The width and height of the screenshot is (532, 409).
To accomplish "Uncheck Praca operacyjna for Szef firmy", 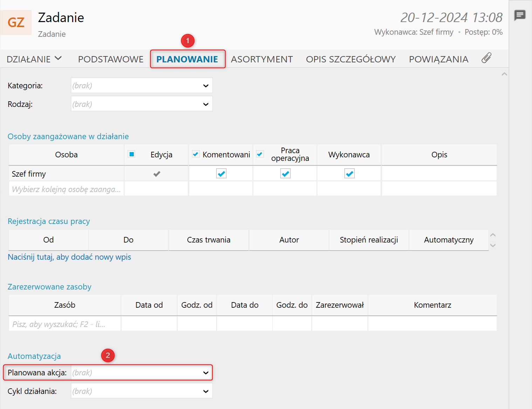I will click(x=285, y=173).
